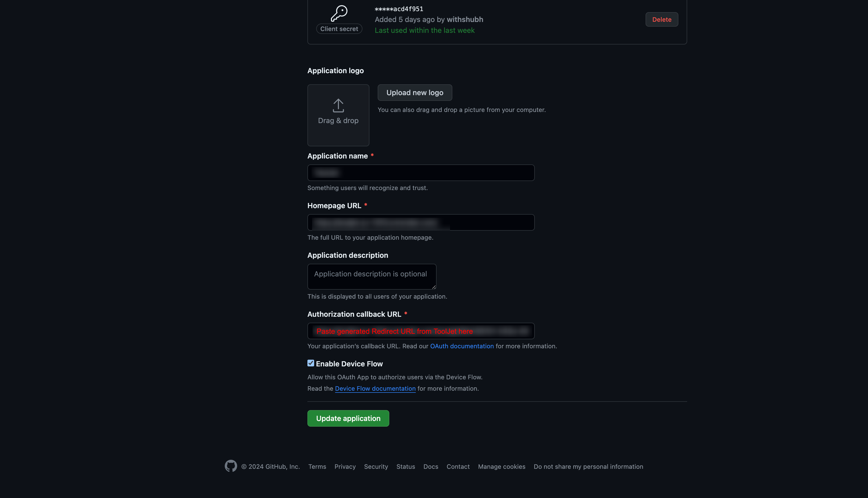Screen dimensions: 868x498
Task: Focus the Application name field
Action: (x=421, y=173)
